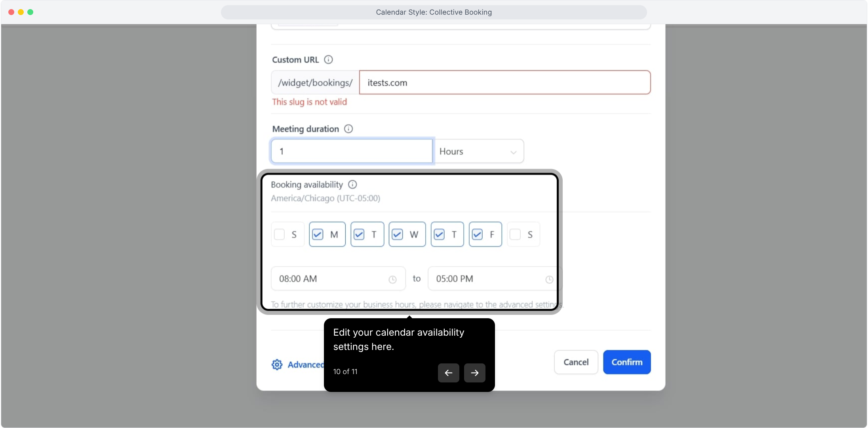
Task: Uncheck the Monday availability checkbox
Action: click(318, 235)
